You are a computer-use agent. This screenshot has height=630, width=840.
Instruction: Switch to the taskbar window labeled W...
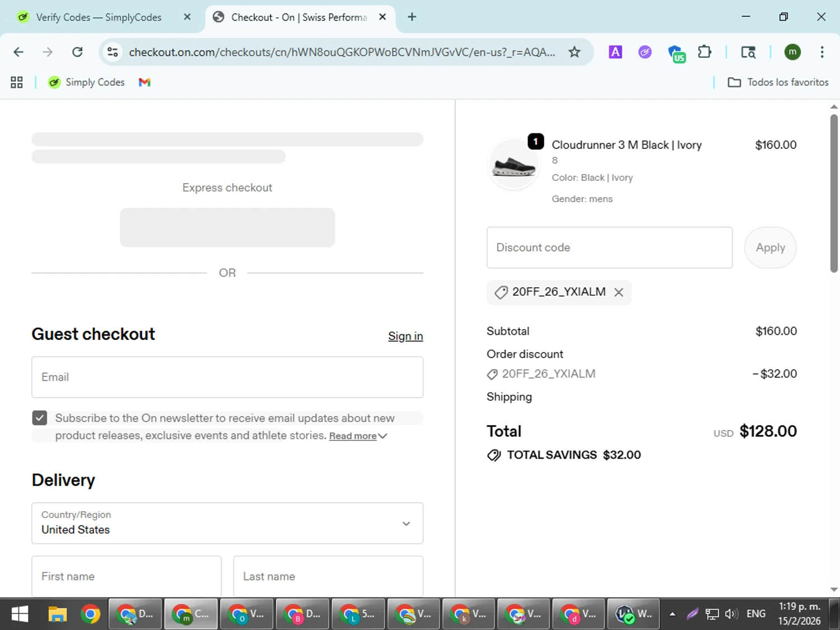coord(634,614)
